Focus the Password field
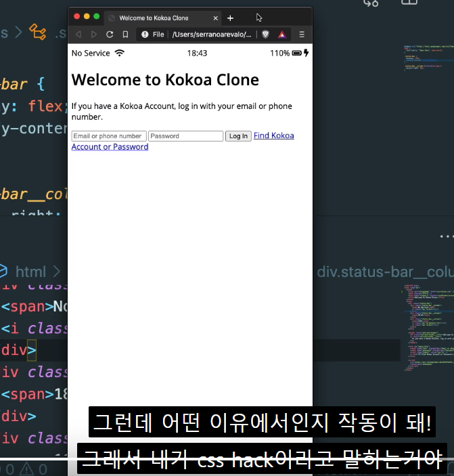This screenshot has height=476, width=454. 186,136
